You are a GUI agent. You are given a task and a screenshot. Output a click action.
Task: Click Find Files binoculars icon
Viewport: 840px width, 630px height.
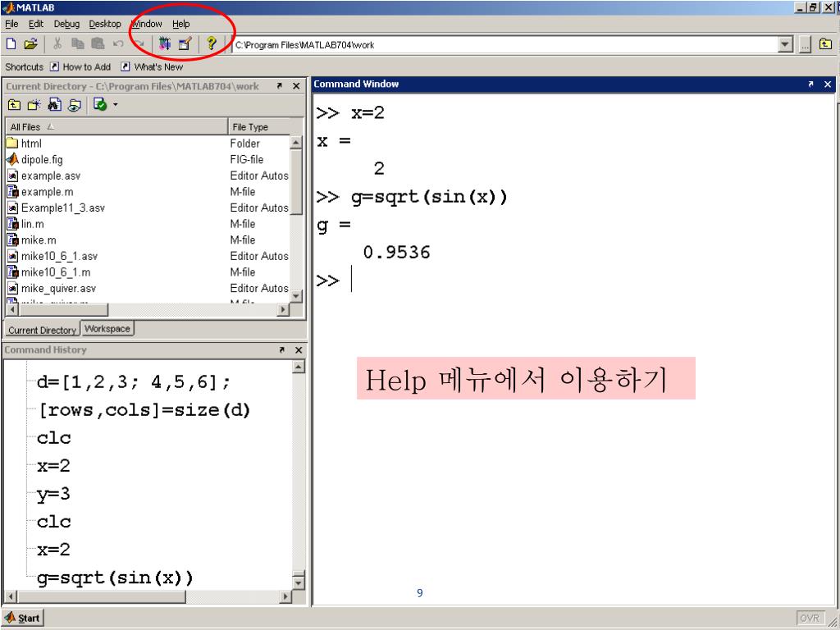[55, 104]
